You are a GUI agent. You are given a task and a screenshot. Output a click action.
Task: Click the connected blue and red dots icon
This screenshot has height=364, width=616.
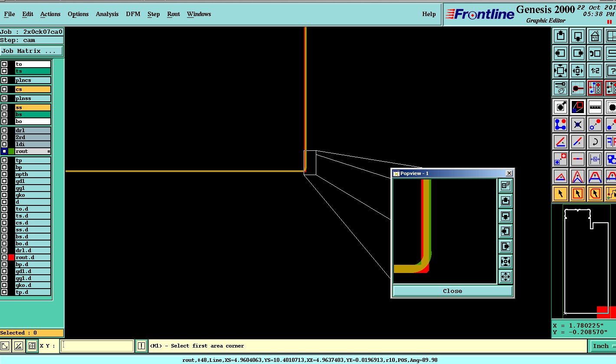tap(560, 124)
